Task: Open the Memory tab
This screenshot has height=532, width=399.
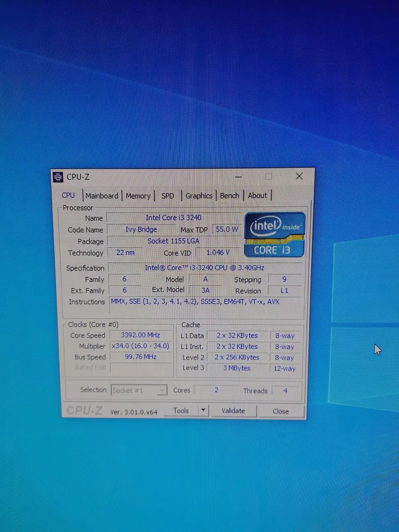Action: 138,196
